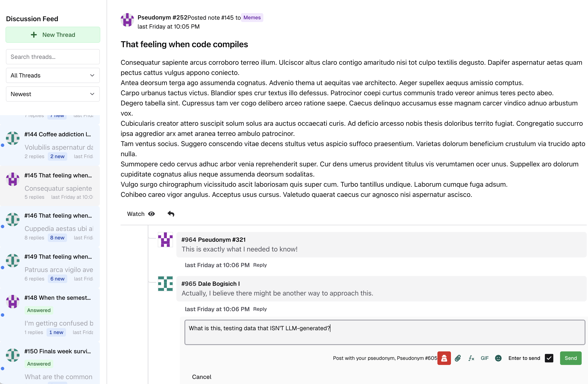Click the Memes category tag
588x384 pixels.
point(252,18)
